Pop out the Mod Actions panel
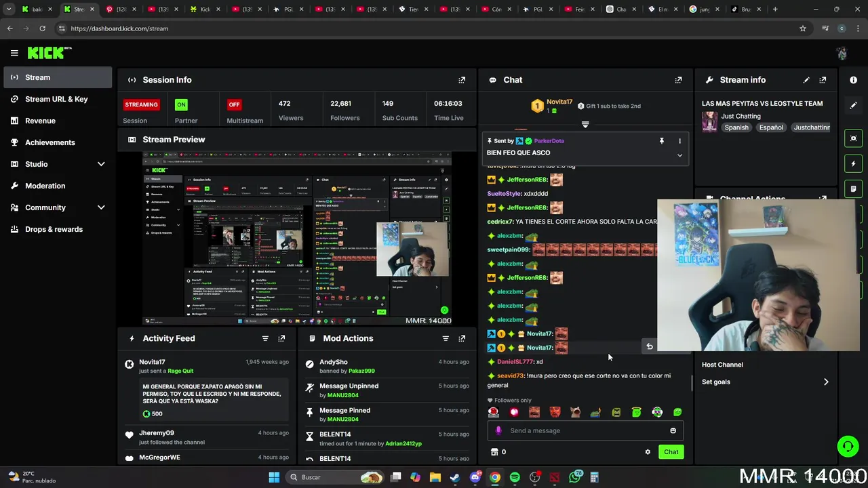The width and height of the screenshot is (868, 488). click(462, 338)
